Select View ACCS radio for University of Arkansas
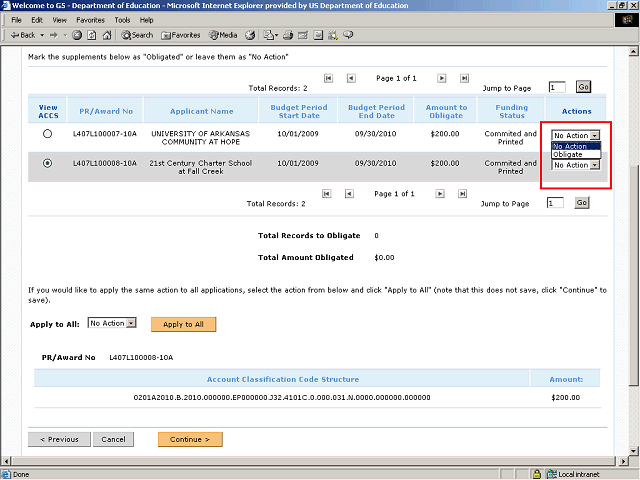The image size is (640, 480). click(x=47, y=133)
